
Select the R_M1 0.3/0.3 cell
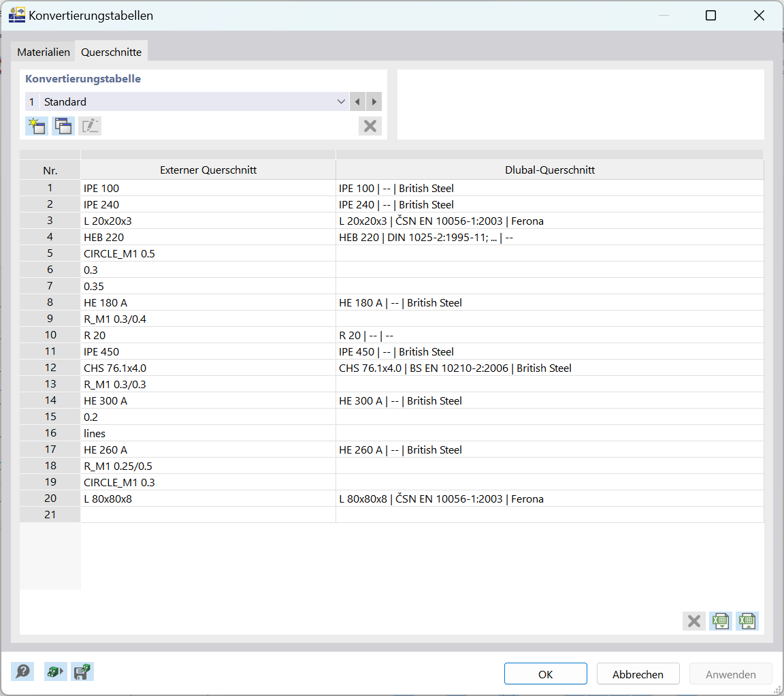(x=208, y=384)
